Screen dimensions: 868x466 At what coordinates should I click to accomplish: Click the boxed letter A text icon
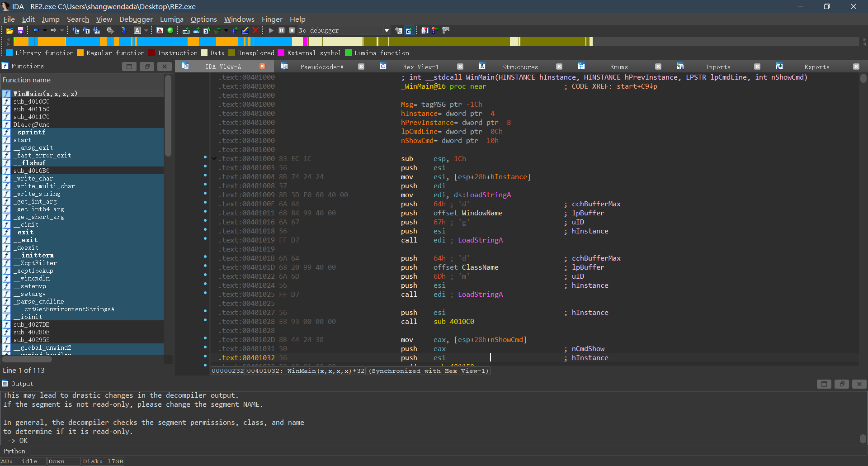137,30
